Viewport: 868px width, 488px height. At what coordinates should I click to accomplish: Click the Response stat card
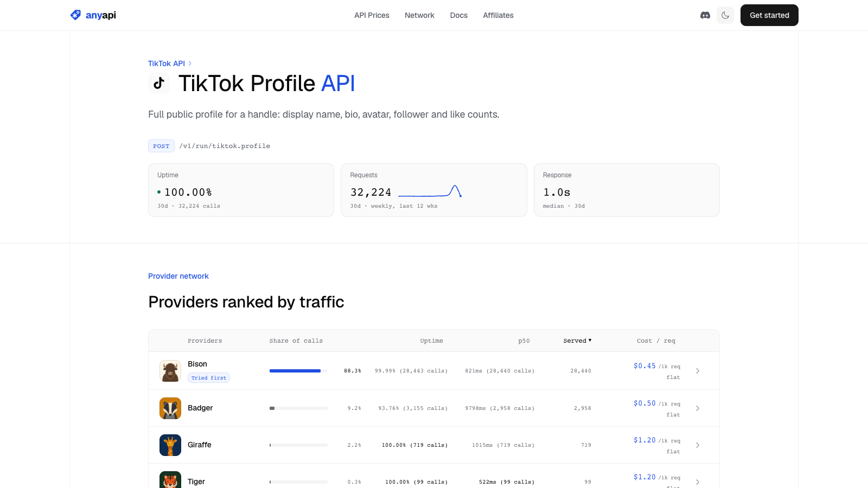pos(627,190)
